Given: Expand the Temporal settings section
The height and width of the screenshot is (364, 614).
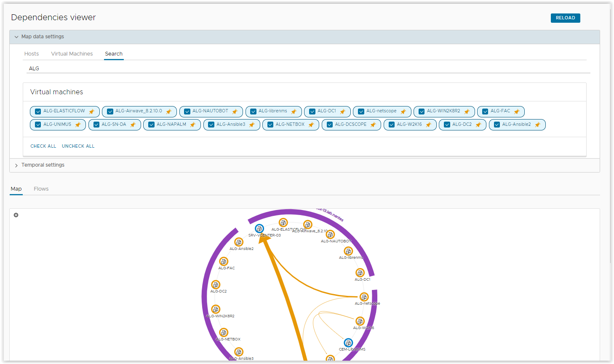Looking at the screenshot, I should (304, 165).
